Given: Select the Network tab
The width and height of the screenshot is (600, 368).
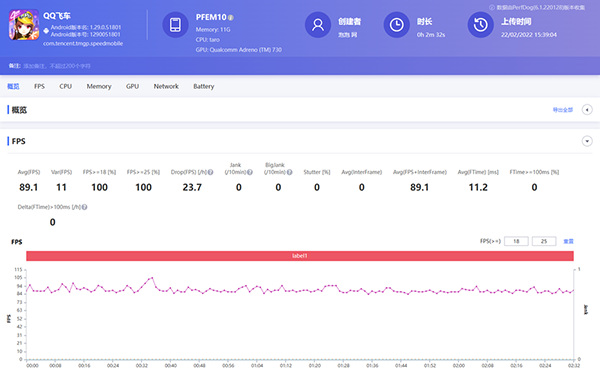Looking at the screenshot, I should pyautogui.click(x=166, y=86).
